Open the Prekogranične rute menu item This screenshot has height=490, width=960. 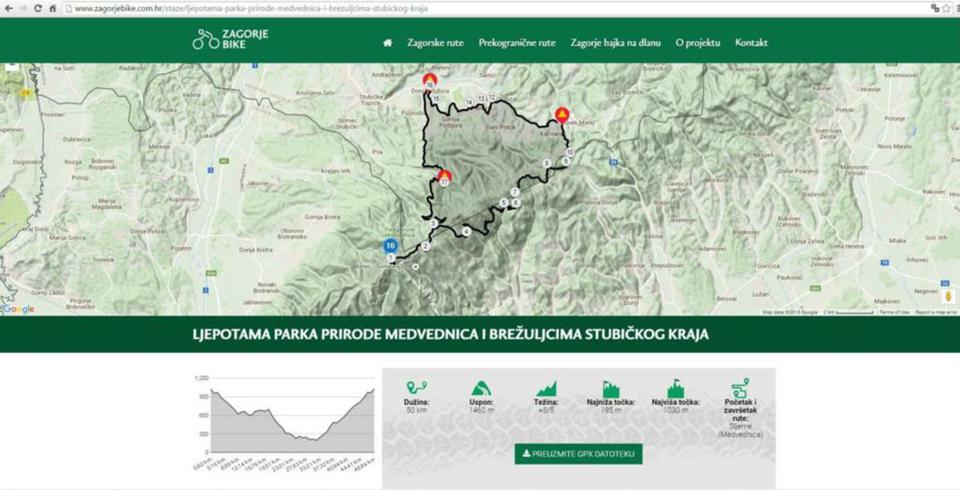pos(517,43)
